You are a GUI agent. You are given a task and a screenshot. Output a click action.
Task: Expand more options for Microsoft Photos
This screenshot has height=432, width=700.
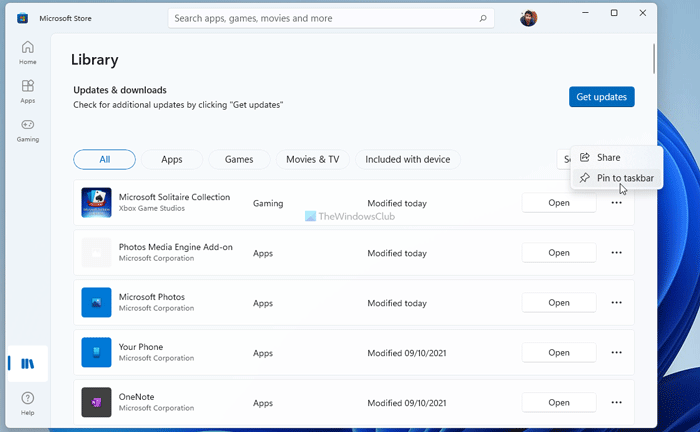coord(616,303)
